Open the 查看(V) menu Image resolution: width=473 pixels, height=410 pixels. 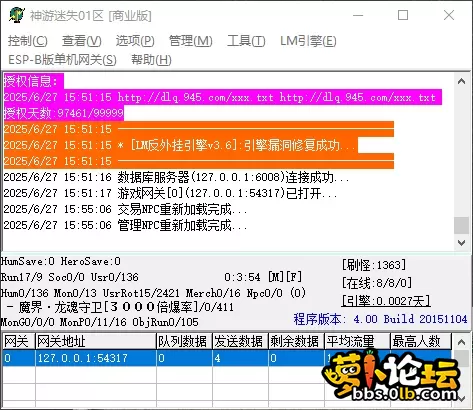tap(82, 41)
